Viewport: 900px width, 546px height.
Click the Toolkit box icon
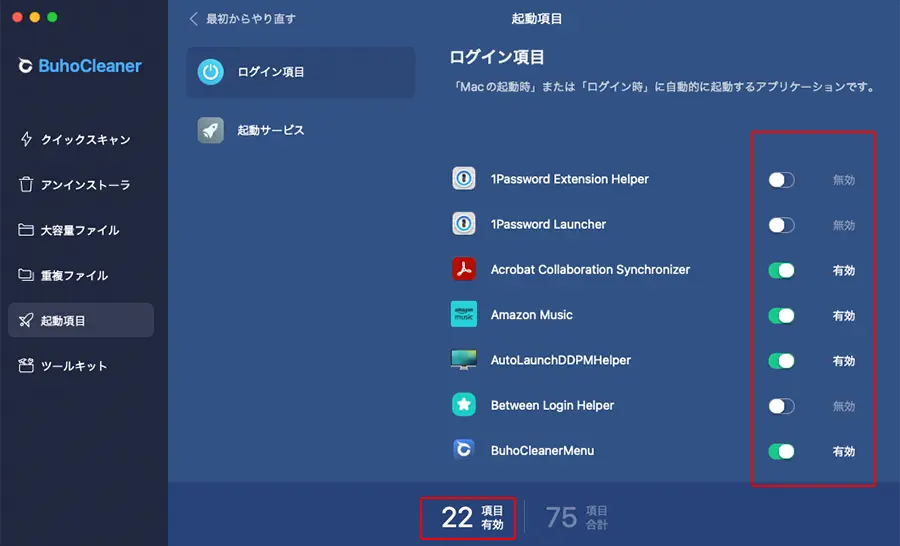tap(26, 366)
